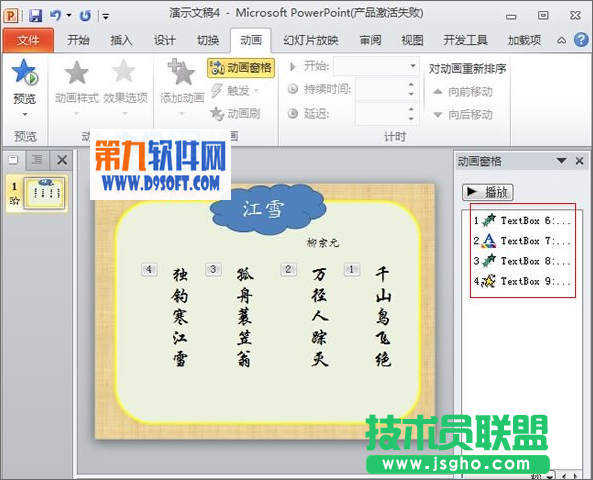Select the 江雪 cloud title shape
Viewport: 593px width, 480px height.
[268, 209]
